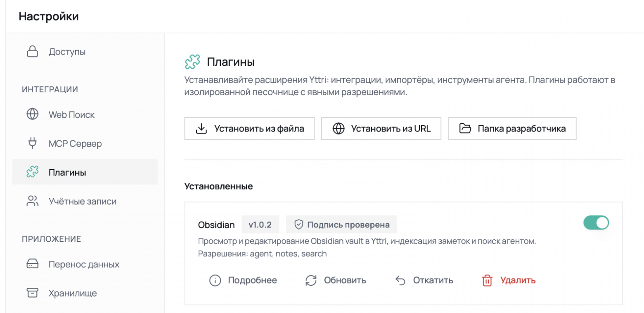Screen dimensions: 644x313
Task: Click the Подпись проверена badge text
Action: click(x=348, y=225)
